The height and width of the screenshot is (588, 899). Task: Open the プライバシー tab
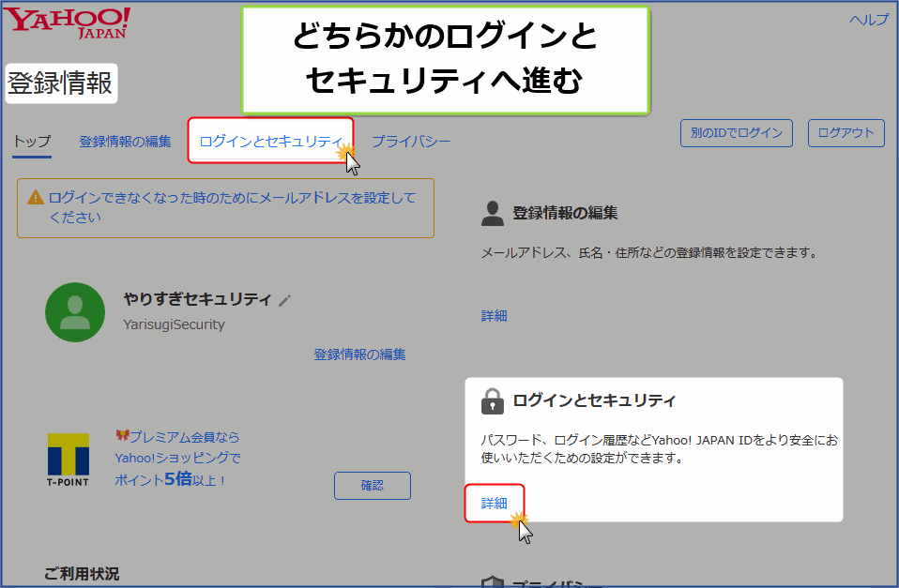click(411, 142)
